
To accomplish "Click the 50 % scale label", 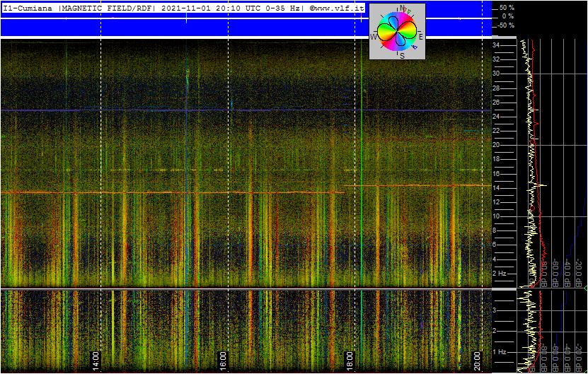I will (507, 8).
